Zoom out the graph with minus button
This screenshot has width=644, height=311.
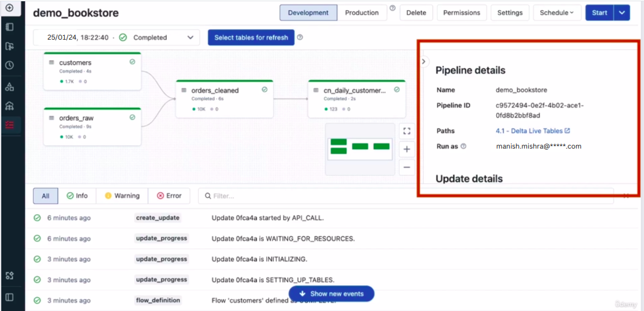407,167
